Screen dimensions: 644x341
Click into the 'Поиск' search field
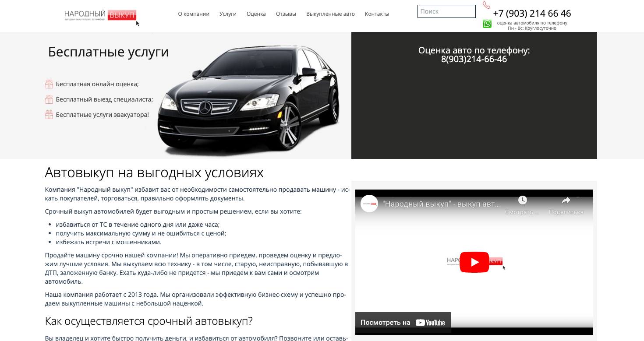[446, 11]
